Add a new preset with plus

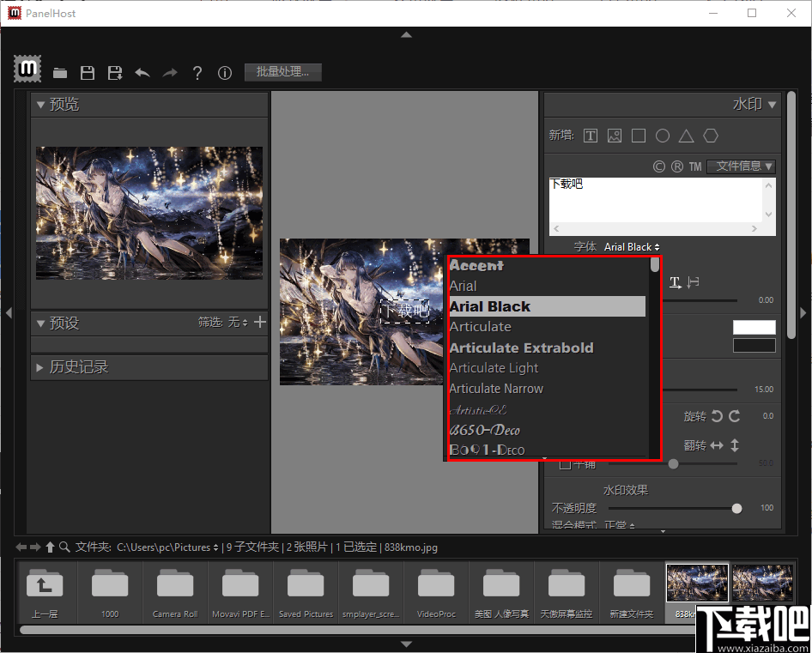(x=260, y=322)
